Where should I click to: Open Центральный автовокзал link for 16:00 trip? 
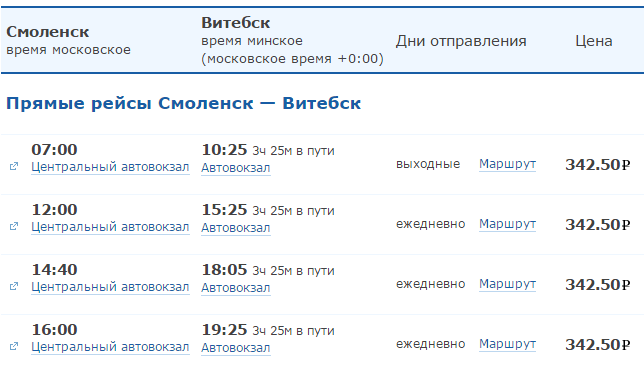pos(110,347)
